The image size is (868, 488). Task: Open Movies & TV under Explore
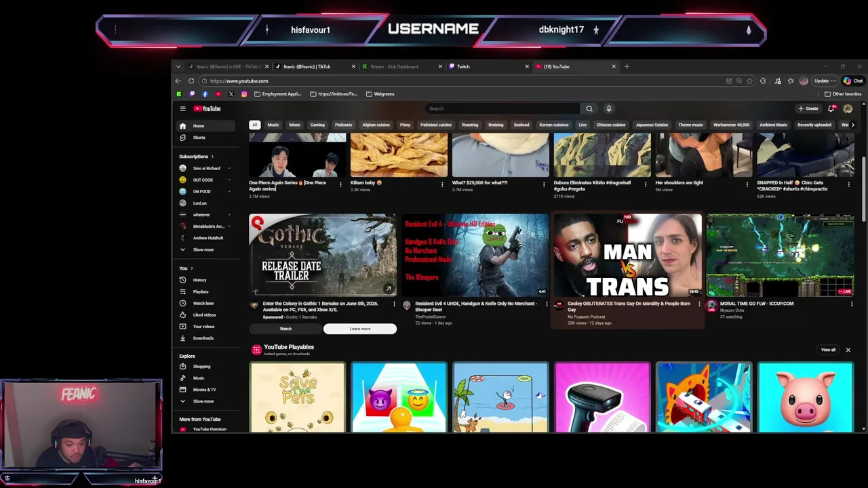(x=206, y=389)
